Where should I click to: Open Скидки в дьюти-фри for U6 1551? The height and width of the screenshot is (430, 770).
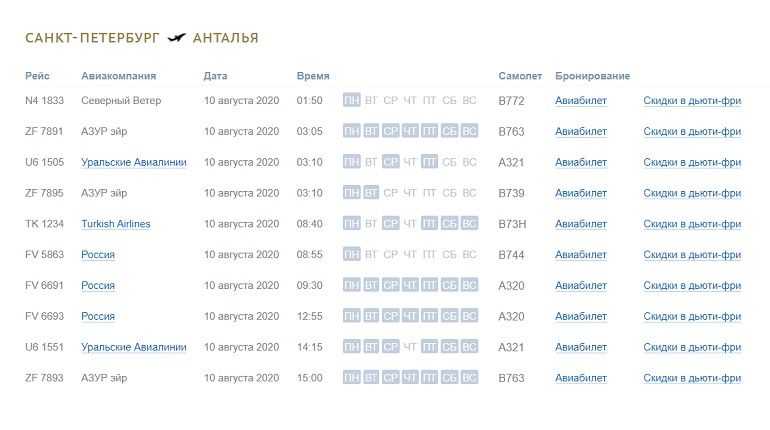coord(692,347)
